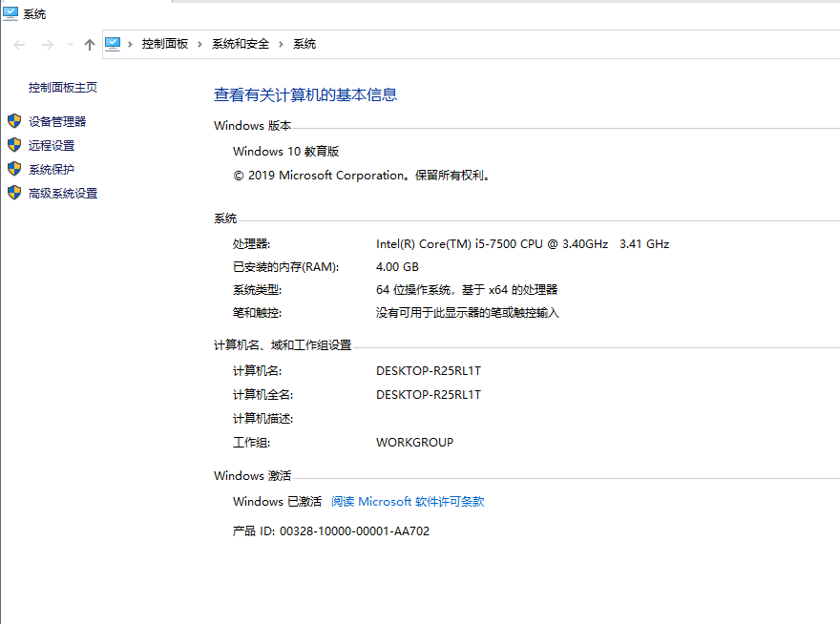Open the 高级系统设置 sidebar link
The image size is (840, 624).
coord(63,194)
